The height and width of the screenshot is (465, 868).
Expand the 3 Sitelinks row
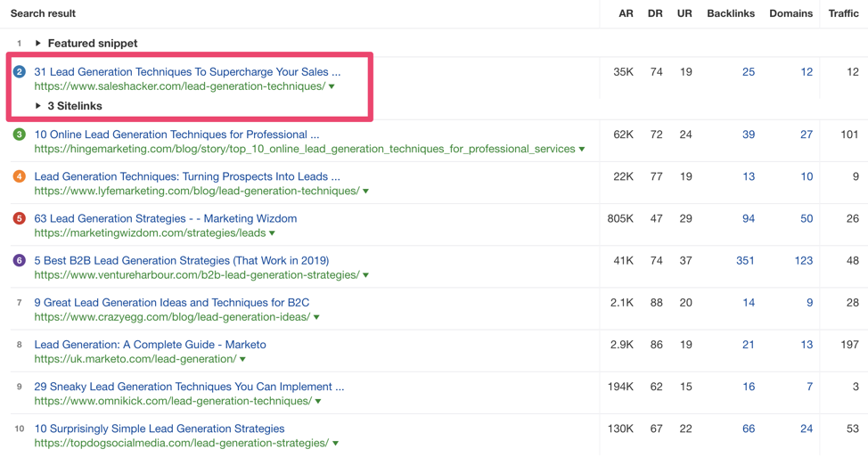point(38,106)
